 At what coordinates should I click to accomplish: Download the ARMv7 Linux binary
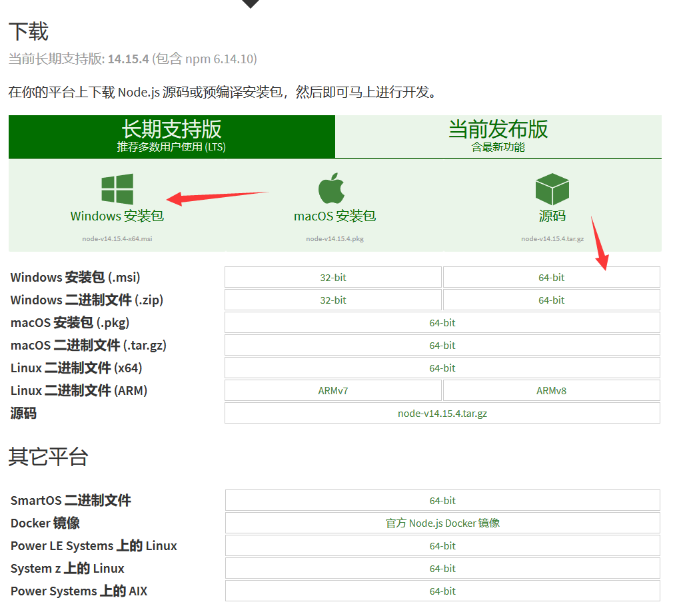[x=333, y=391]
